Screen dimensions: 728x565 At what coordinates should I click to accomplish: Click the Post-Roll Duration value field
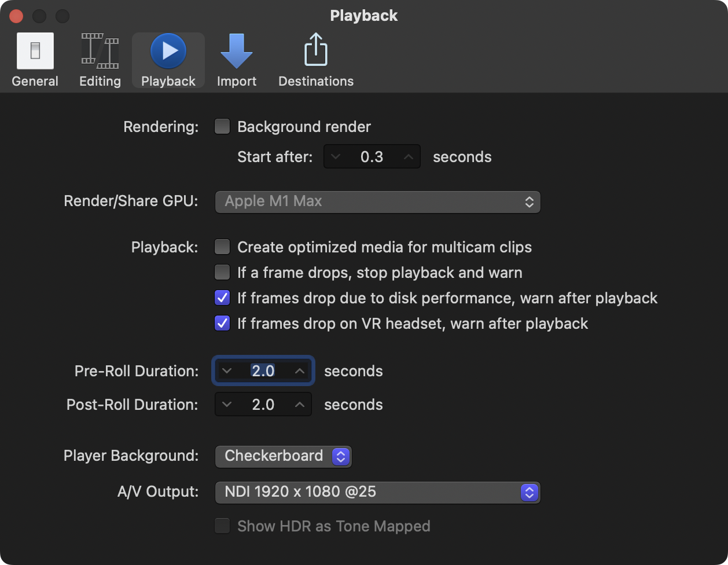click(263, 405)
